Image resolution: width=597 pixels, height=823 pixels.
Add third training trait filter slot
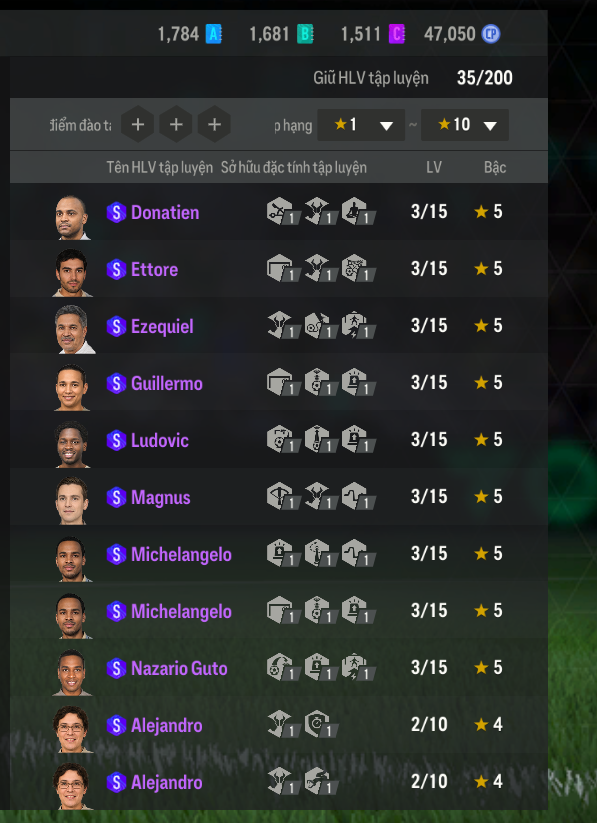point(214,124)
